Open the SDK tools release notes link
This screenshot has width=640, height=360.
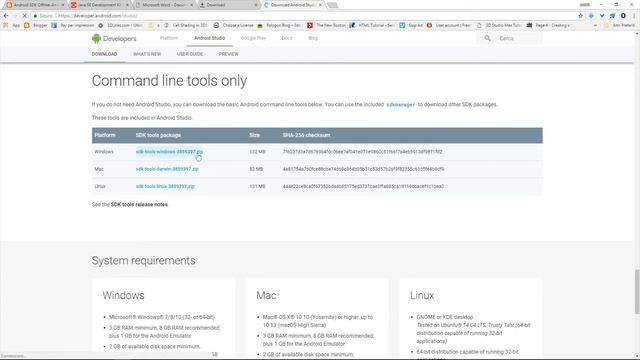coord(139,204)
